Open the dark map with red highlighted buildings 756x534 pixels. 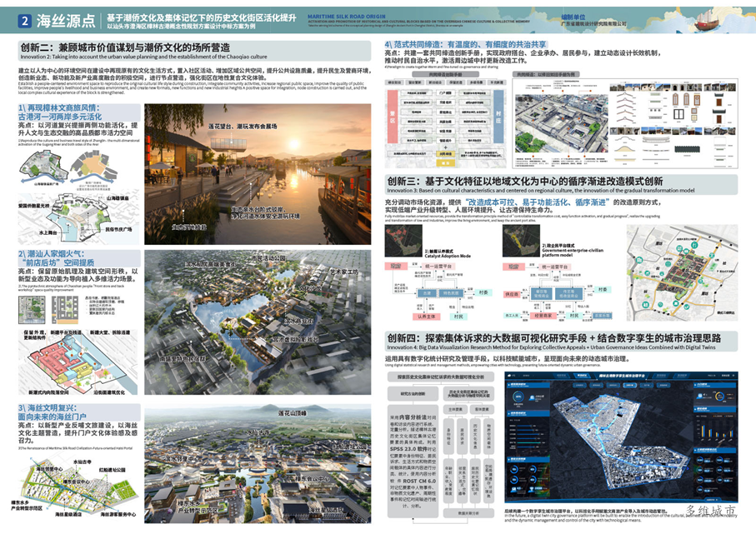point(403,241)
